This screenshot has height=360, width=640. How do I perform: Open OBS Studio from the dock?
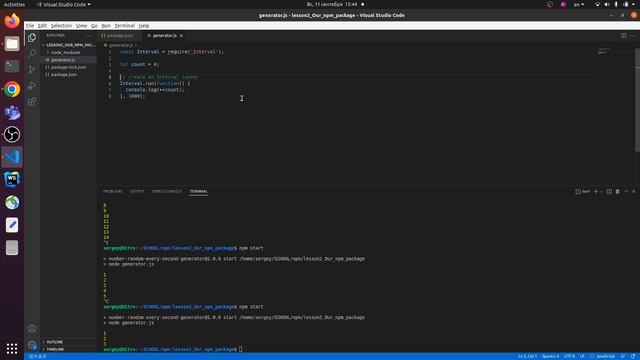[x=12, y=134]
